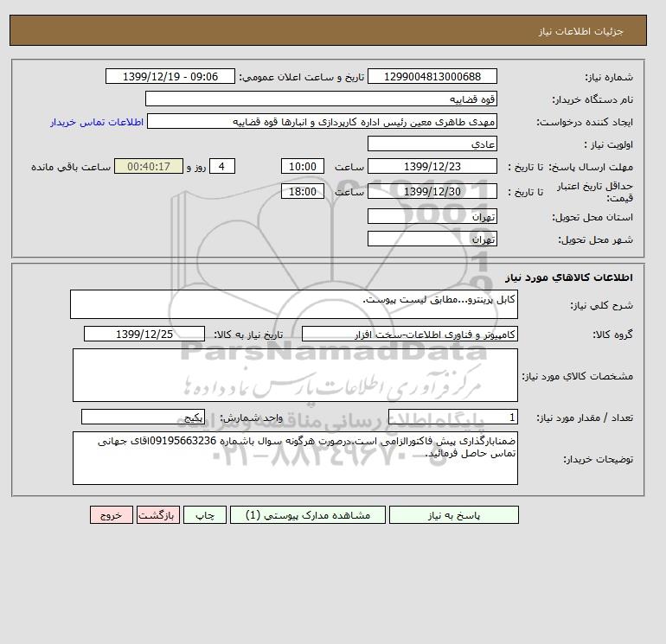
Task: Click the deadline hour field 10:00
Action: 303,167
